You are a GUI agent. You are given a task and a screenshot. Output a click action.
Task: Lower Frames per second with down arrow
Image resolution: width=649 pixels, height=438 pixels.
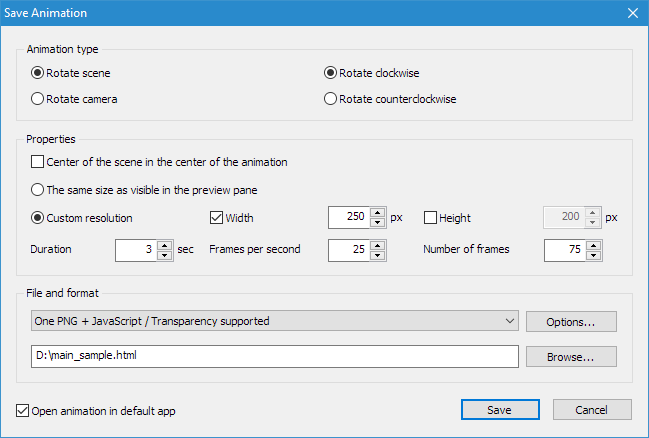[377, 255]
